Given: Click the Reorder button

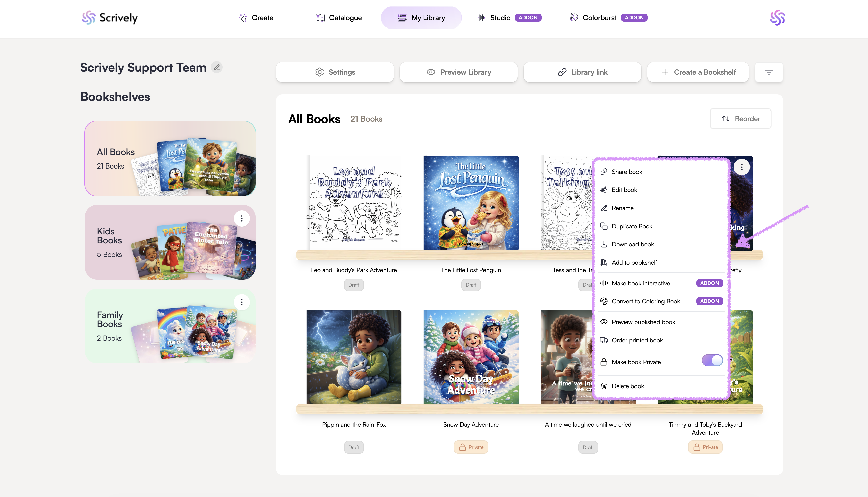Looking at the screenshot, I should [x=740, y=118].
